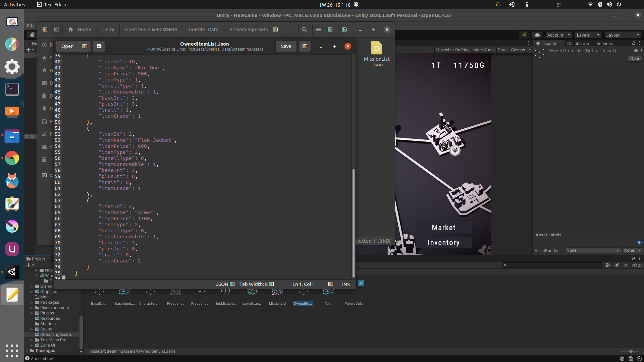
Task: Toggle Mute Audio in Game view
Action: tap(484, 50)
